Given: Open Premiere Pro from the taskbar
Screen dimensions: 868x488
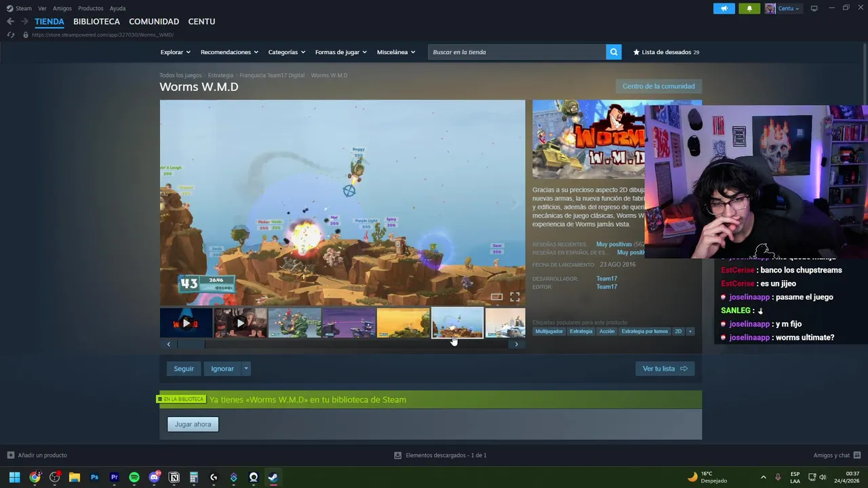Looking at the screenshot, I should [114, 477].
